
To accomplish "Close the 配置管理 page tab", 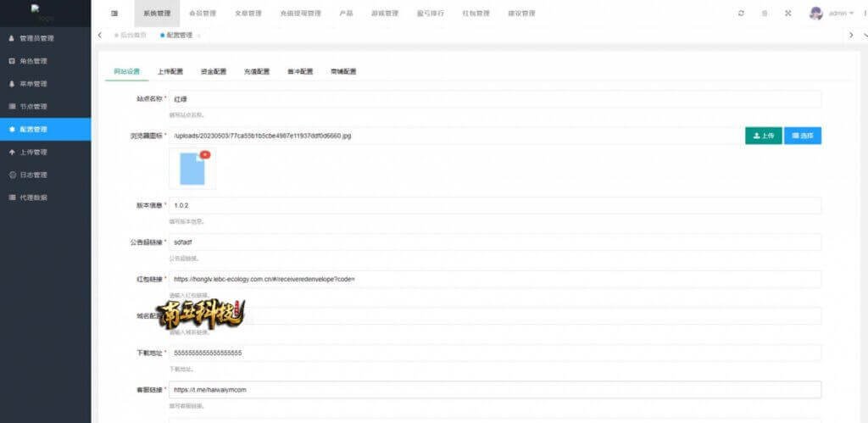I will tap(199, 36).
